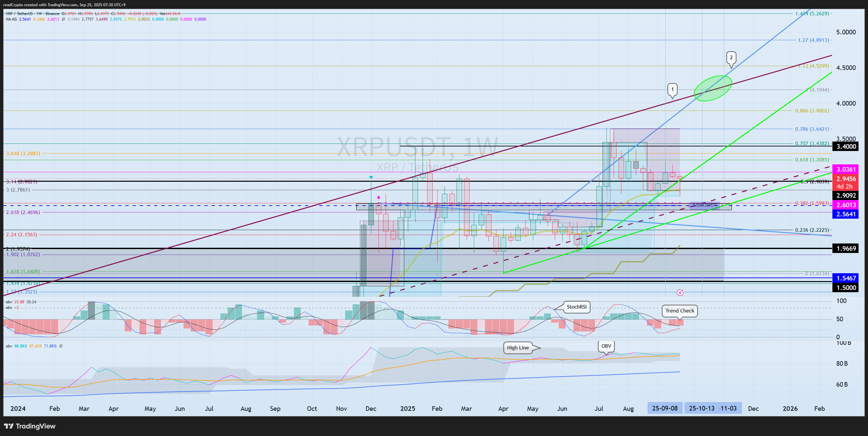Click the 80 B OBV scale value
Viewport: 868px width, 436px height.
click(x=842, y=363)
